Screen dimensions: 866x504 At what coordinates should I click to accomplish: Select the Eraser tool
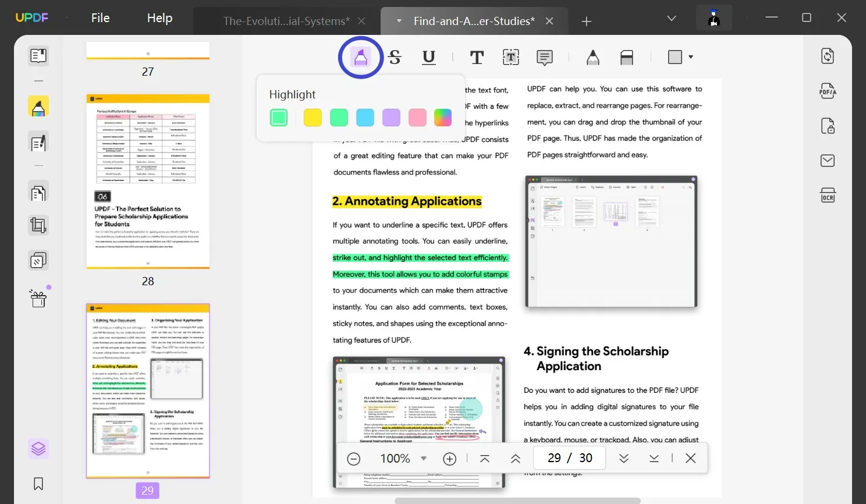pos(627,57)
